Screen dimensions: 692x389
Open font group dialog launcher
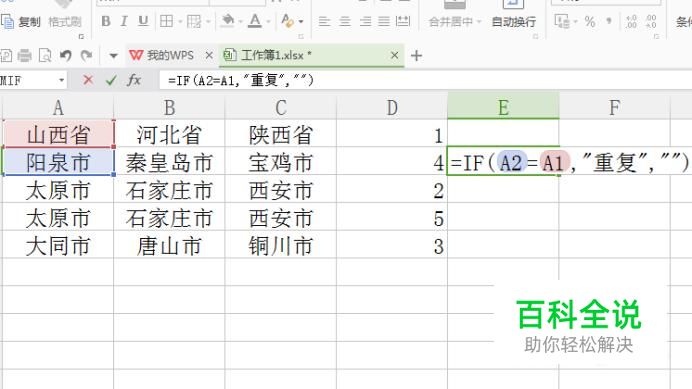(301, 37)
